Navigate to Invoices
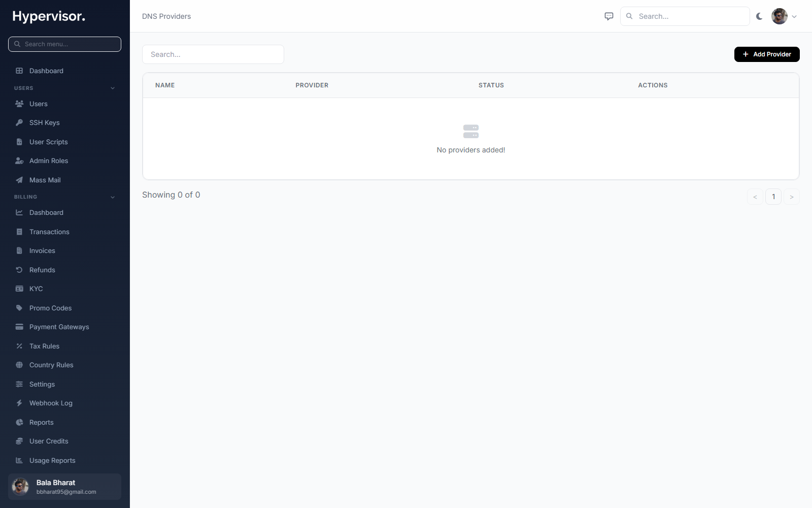The width and height of the screenshot is (812, 508). coord(42,250)
